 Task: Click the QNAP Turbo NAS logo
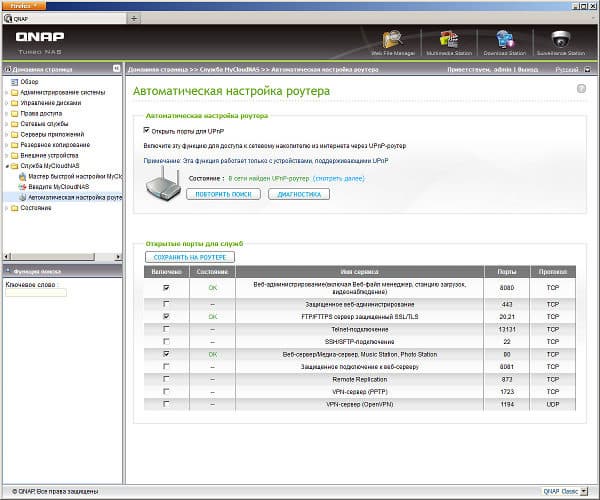click(x=40, y=42)
